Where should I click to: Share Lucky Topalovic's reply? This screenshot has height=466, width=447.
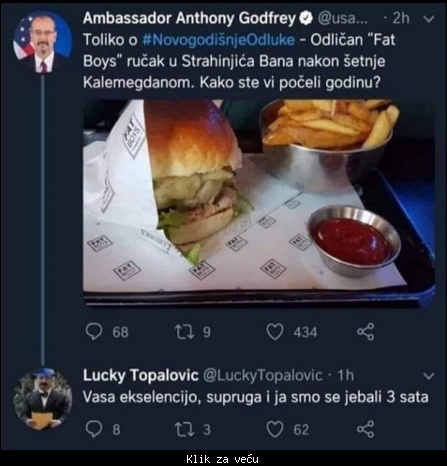[x=366, y=429]
